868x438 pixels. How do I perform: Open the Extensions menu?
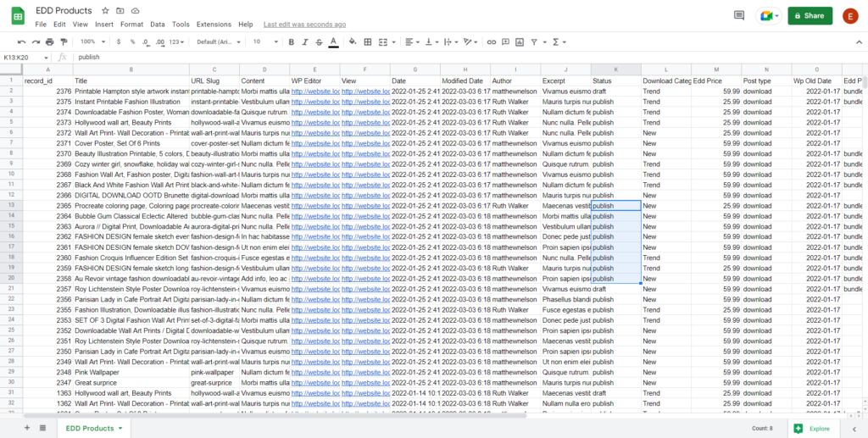(214, 25)
